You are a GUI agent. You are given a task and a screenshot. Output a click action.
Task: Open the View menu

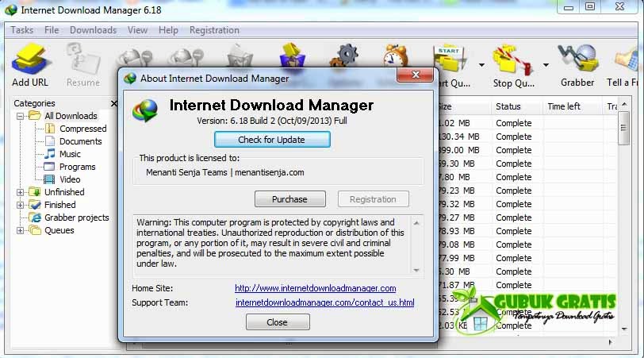tap(137, 30)
